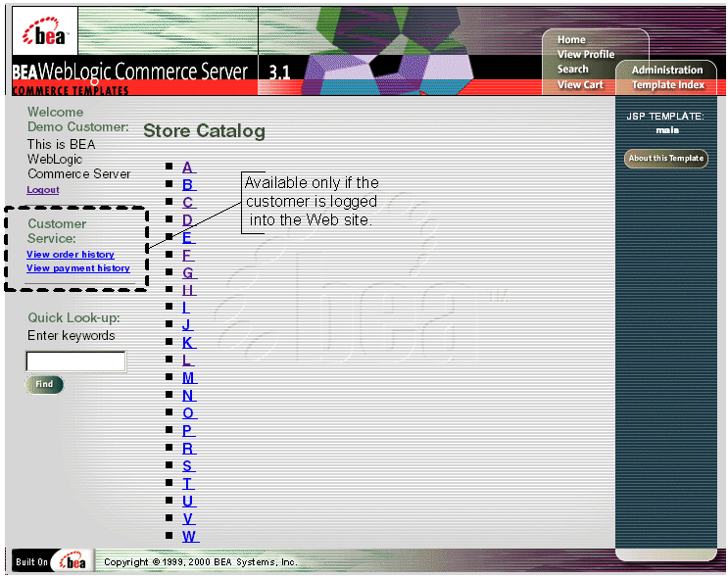Image resolution: width=728 pixels, height=578 pixels.
Task: Browse catalog letter P
Action: [188, 431]
